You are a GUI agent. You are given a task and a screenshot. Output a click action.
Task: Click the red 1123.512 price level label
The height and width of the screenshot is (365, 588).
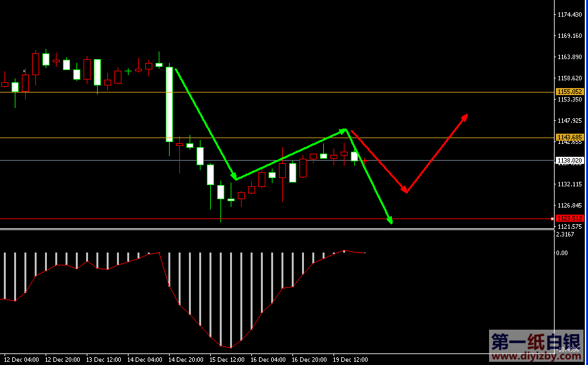point(569,218)
